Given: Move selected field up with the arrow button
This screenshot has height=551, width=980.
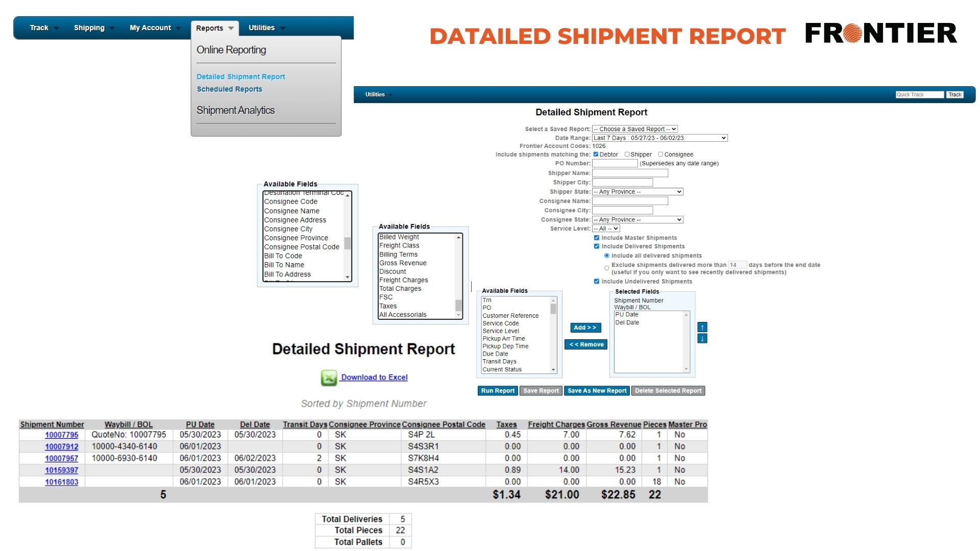Looking at the screenshot, I should coord(702,327).
